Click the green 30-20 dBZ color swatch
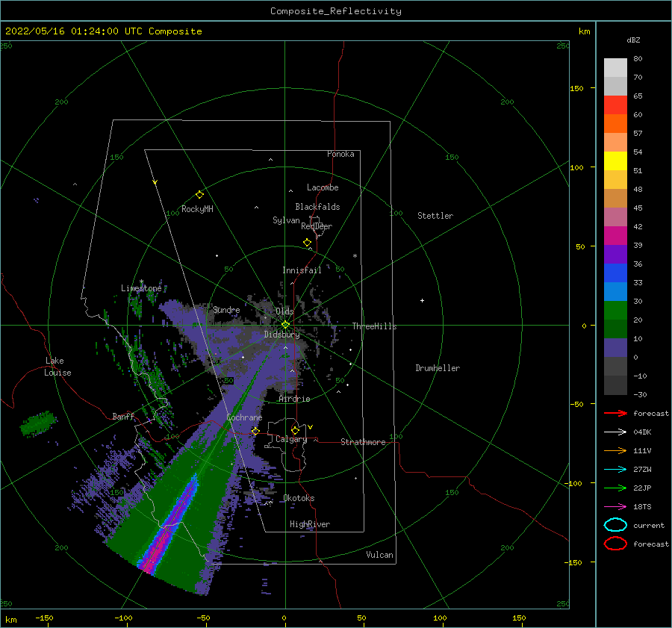 tap(615, 311)
